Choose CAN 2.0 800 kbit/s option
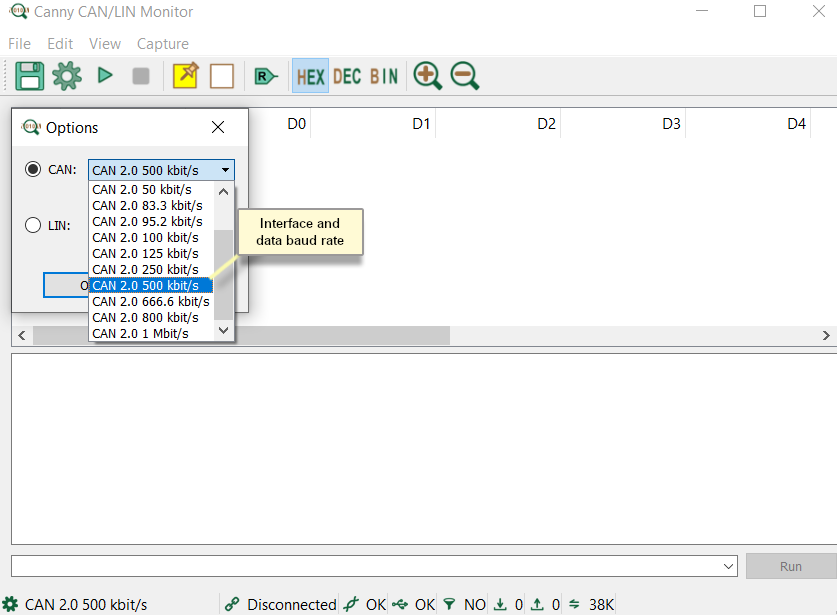 [152, 318]
